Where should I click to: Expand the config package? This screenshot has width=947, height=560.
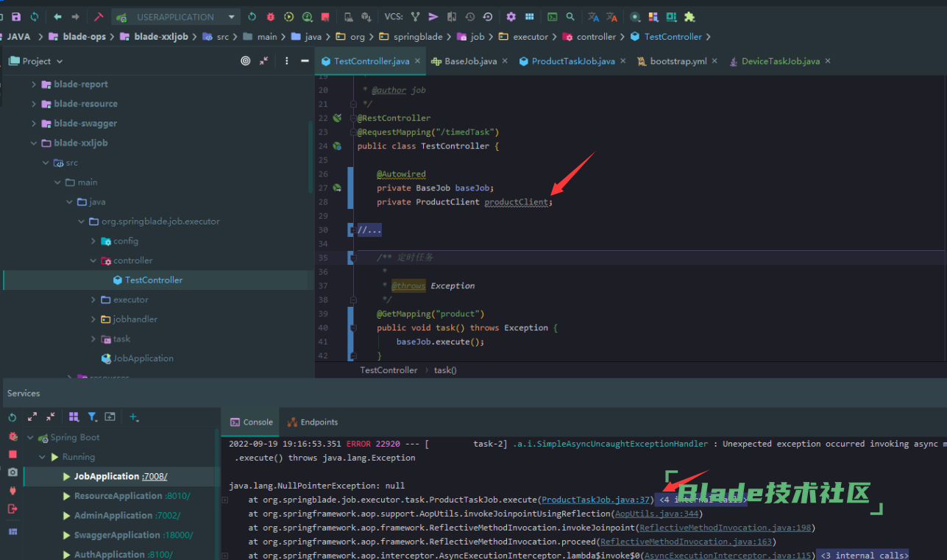pyautogui.click(x=93, y=241)
